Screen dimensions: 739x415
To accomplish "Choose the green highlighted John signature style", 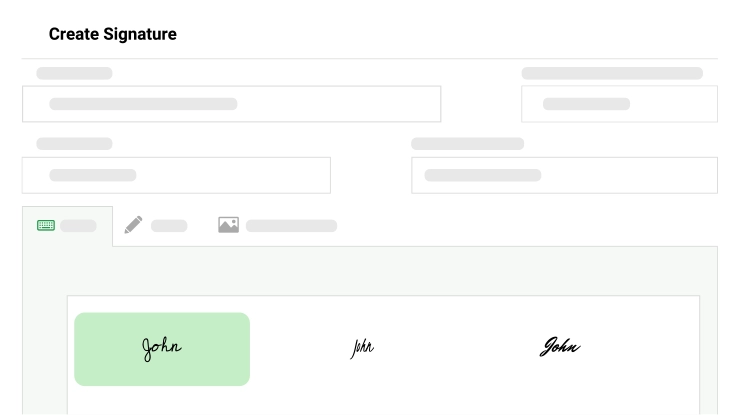I will click(162, 349).
